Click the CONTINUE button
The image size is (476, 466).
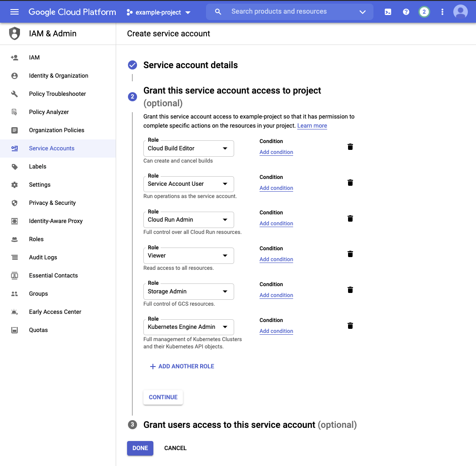point(163,397)
